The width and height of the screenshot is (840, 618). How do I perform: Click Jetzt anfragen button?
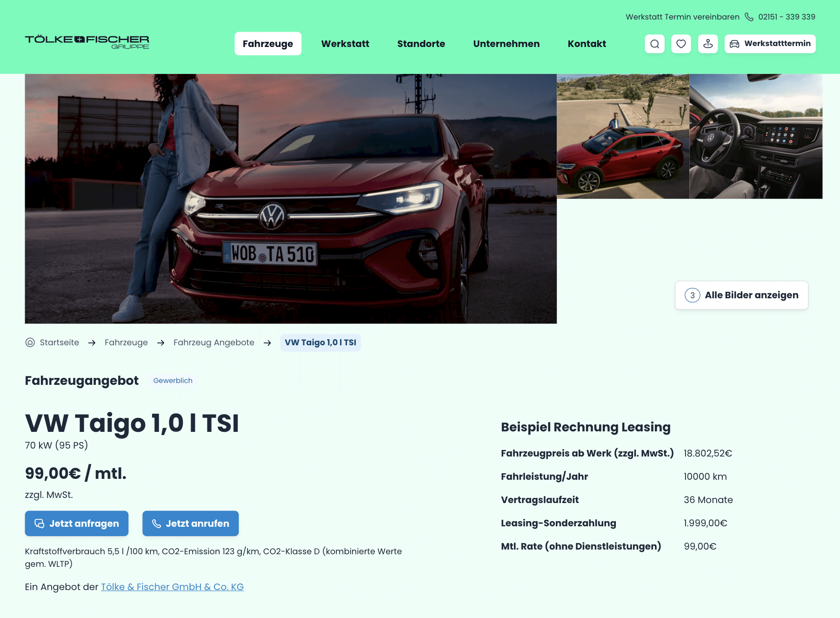77,524
